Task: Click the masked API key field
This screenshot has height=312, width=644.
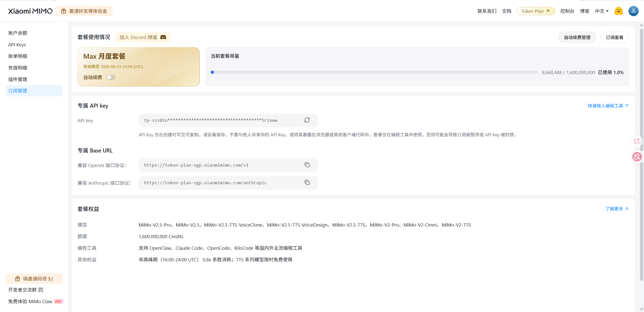Action: tap(228, 120)
